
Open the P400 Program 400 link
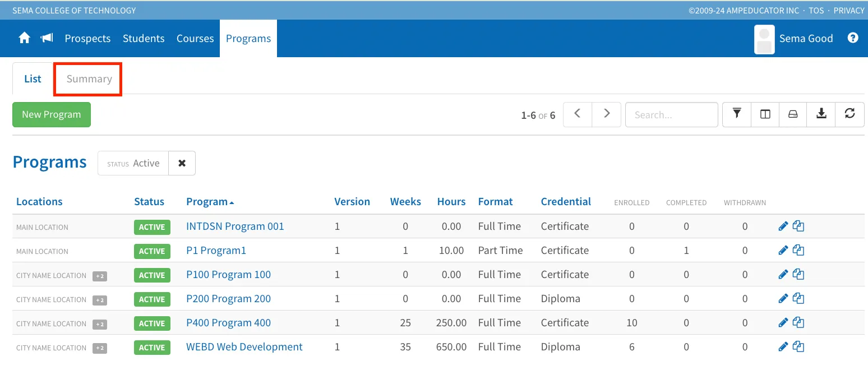pyautogui.click(x=228, y=323)
